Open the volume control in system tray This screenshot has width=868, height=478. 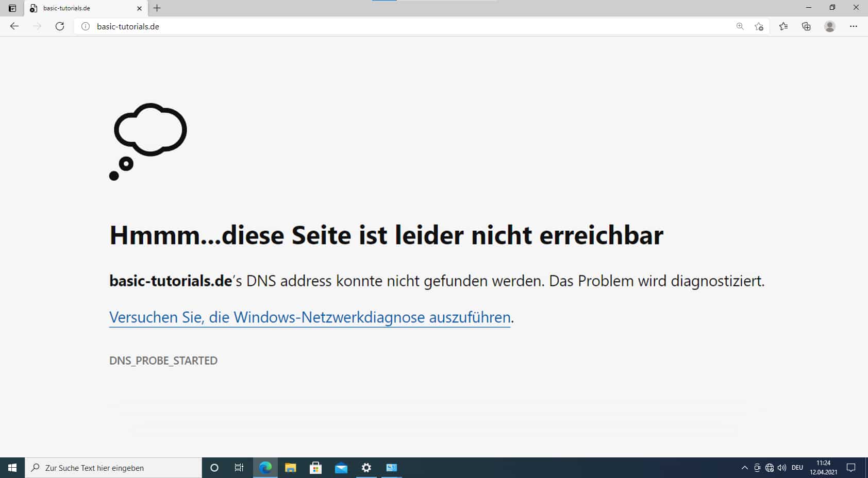tap(782, 468)
